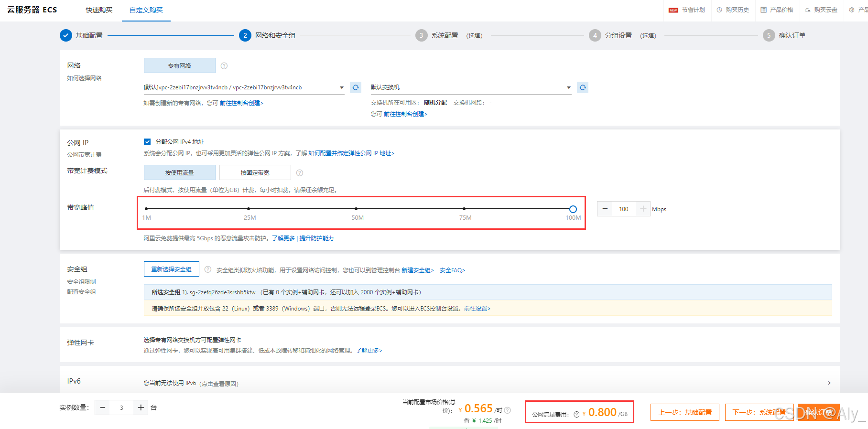Click the instance count input field
The image size is (868, 429).
121,408
